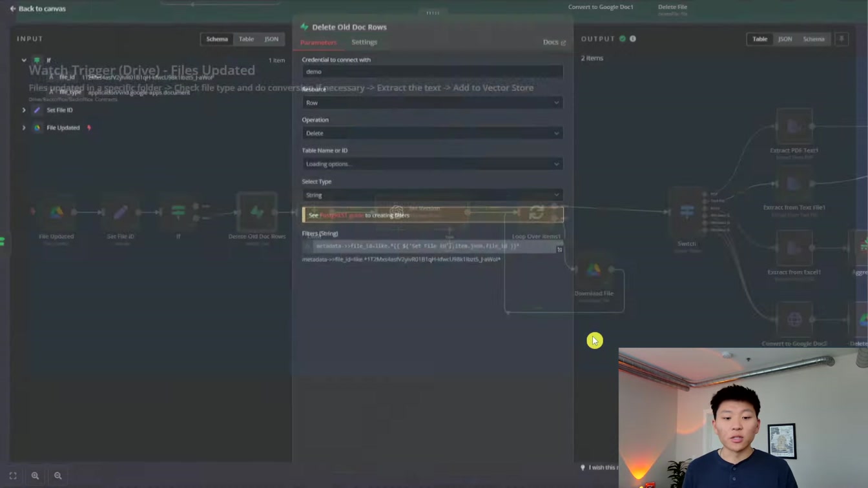Click the Delete Old Doc Rows title icon
Screen dimensions: 868x488
click(305, 27)
